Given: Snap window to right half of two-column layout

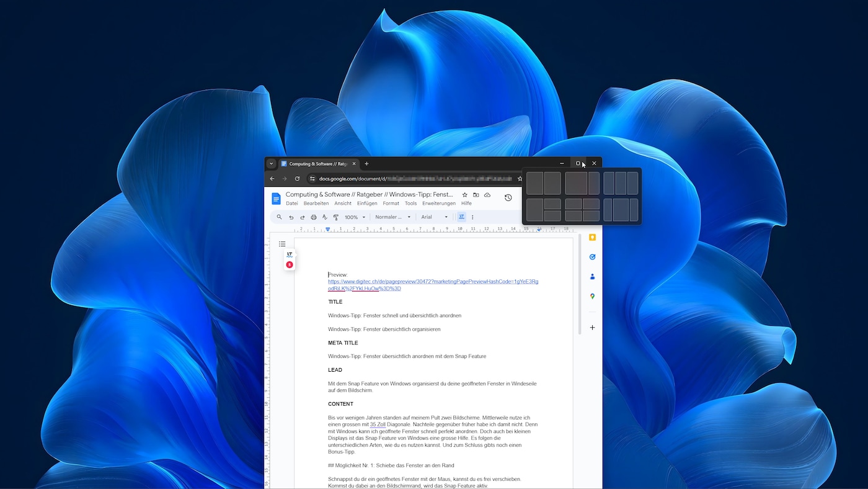Looking at the screenshot, I should [552, 183].
